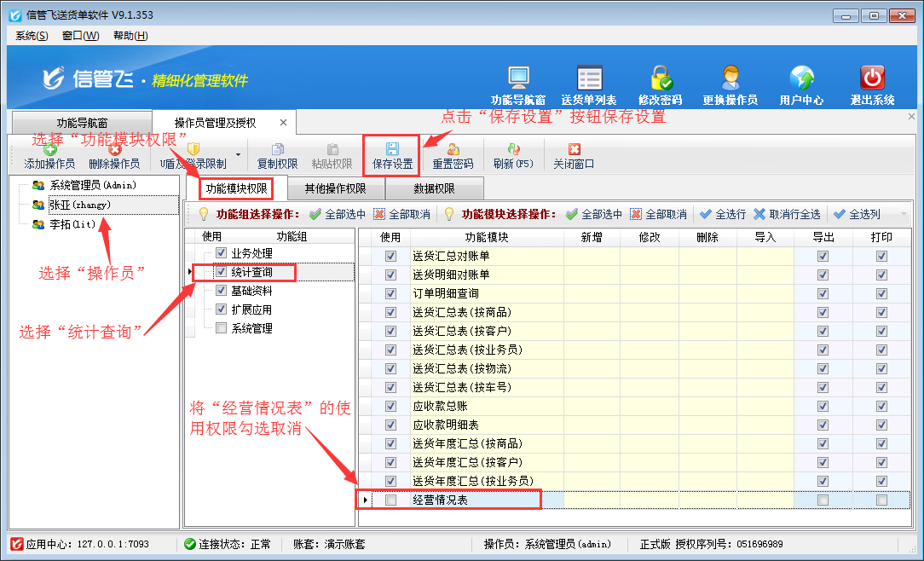Check the 系统管理 function group checkbox

click(222, 328)
